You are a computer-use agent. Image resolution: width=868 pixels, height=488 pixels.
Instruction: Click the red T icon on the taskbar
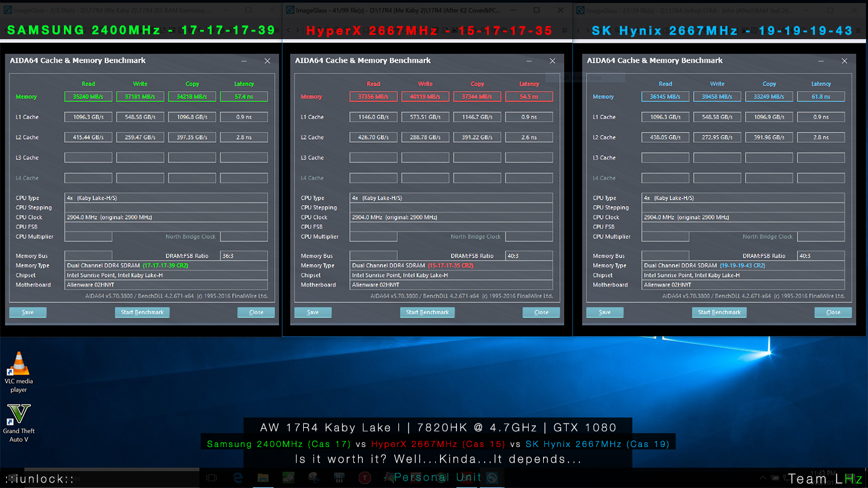(365, 478)
